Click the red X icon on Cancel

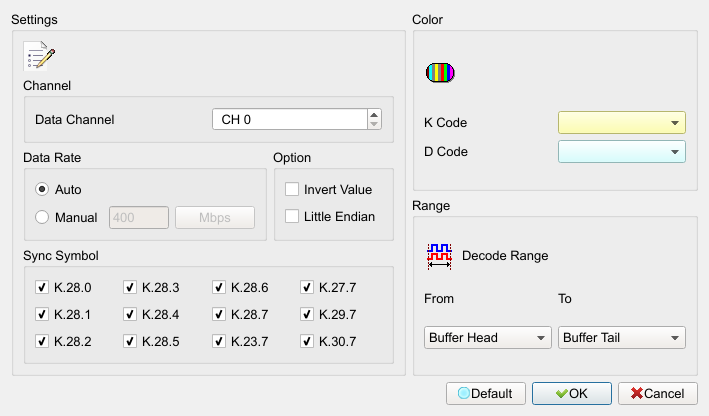pos(637,393)
